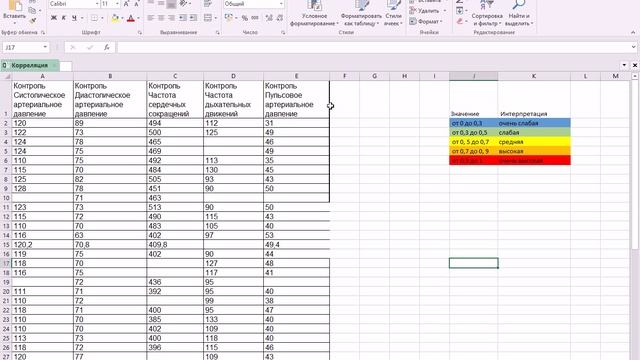
Task: Click the Clear eraser icon in editing group
Action: [x=460, y=21]
